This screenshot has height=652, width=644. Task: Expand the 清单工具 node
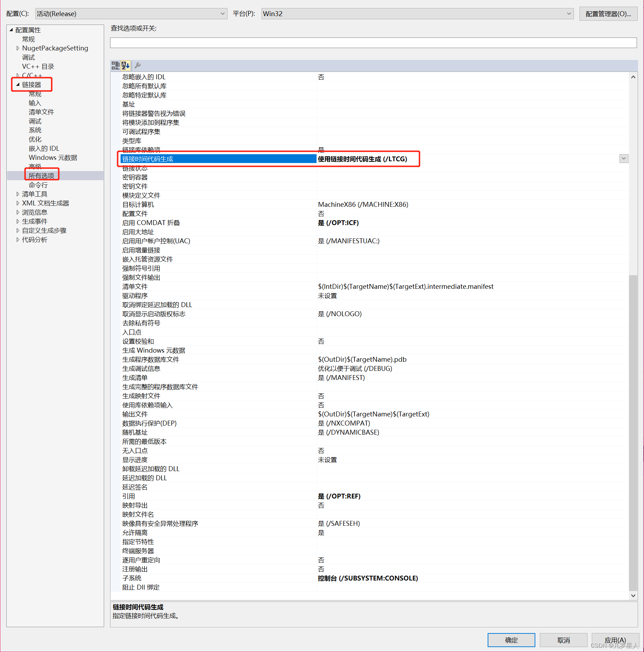pyautogui.click(x=18, y=194)
